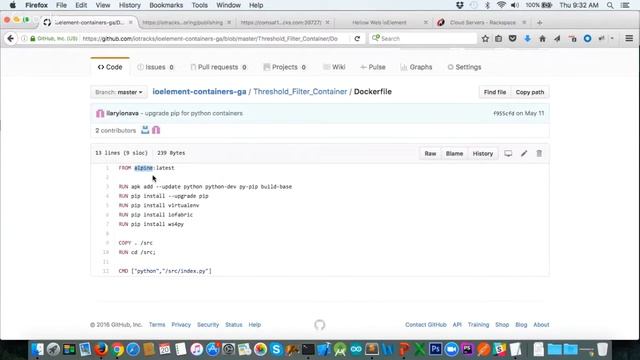Open the Terms footer link
Viewport: 640px width, 360px height.
[157, 325]
